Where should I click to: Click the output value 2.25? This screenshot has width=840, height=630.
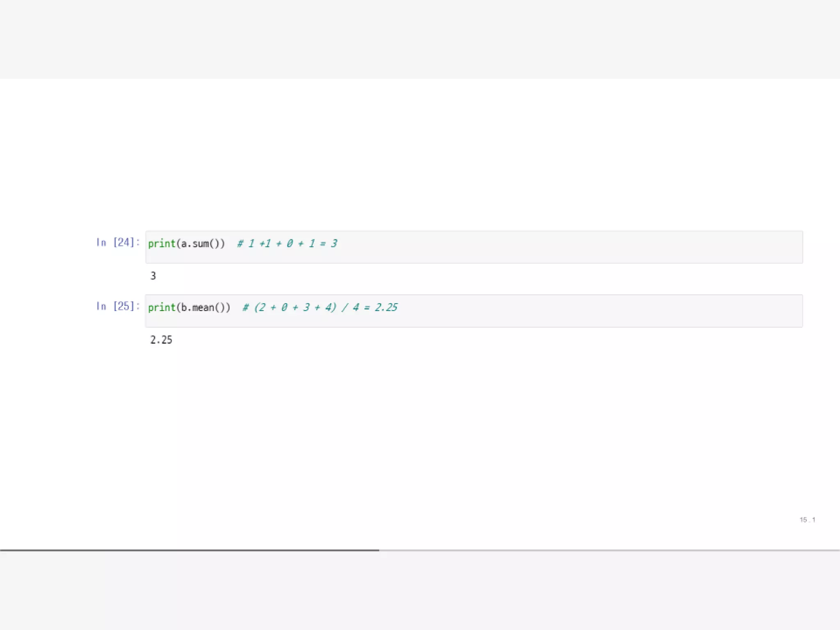tap(161, 340)
